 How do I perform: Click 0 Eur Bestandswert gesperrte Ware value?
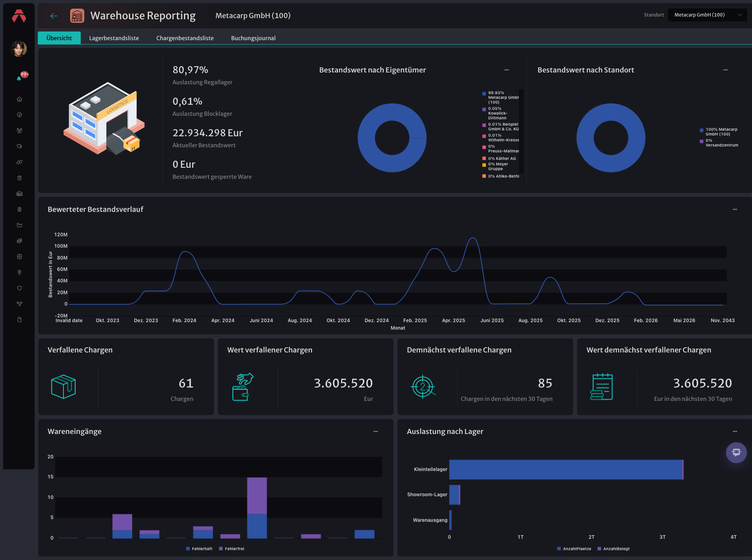pyautogui.click(x=184, y=165)
